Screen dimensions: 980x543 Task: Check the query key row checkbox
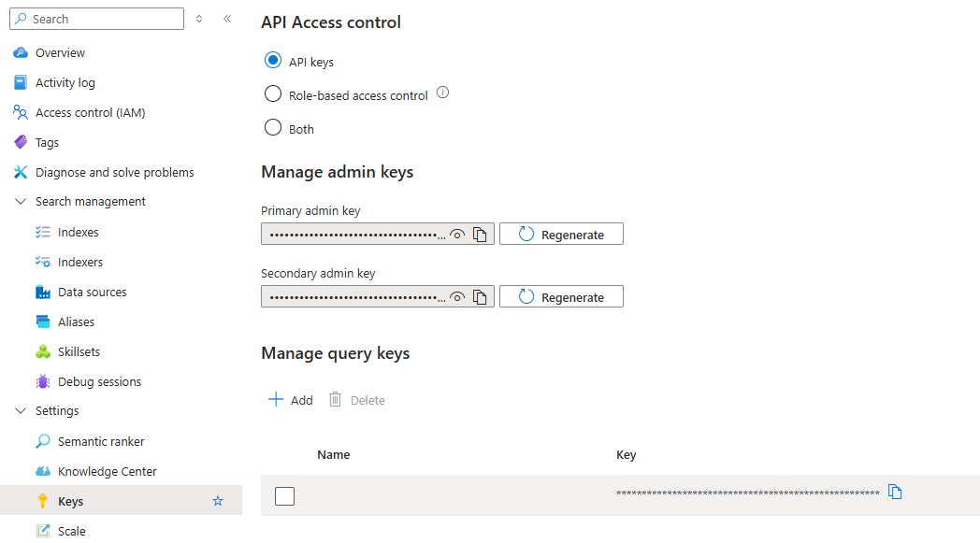coord(284,496)
